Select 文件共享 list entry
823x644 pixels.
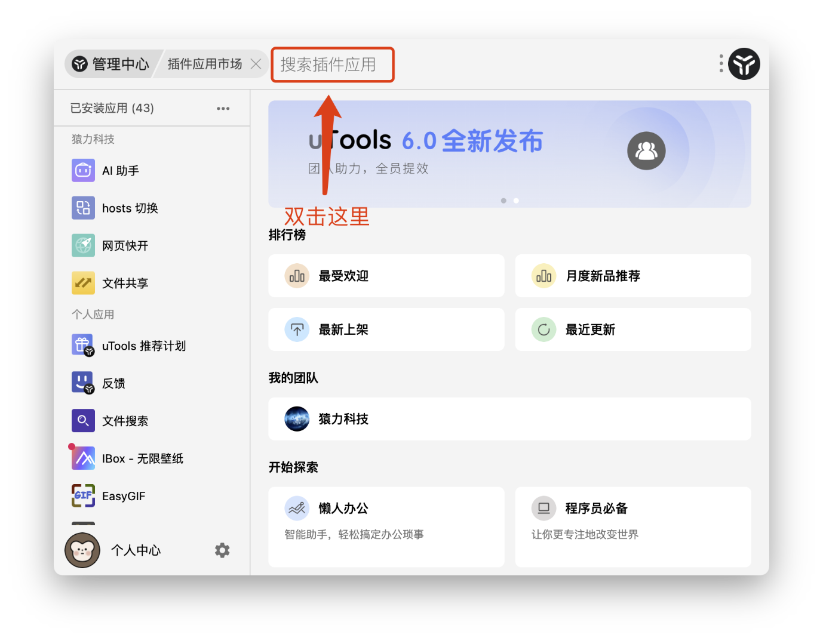(152, 284)
